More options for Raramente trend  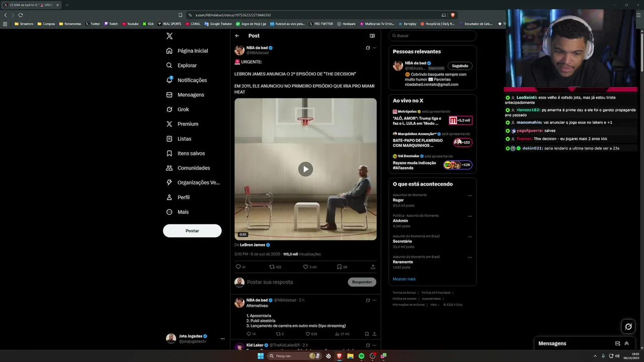[470, 257]
